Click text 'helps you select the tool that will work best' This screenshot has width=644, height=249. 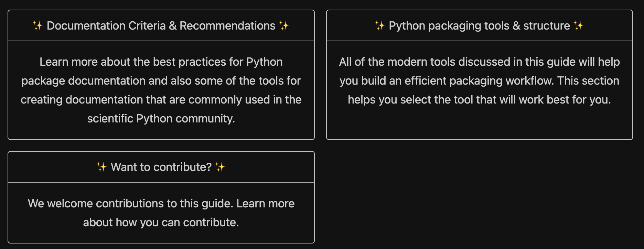point(458,100)
